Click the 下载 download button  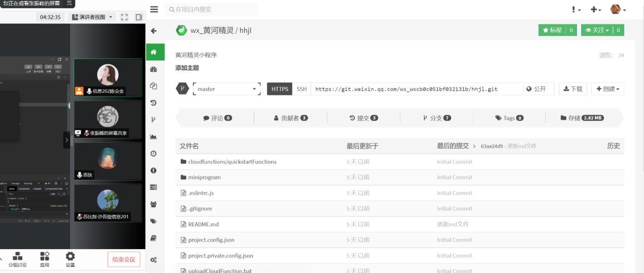573,89
